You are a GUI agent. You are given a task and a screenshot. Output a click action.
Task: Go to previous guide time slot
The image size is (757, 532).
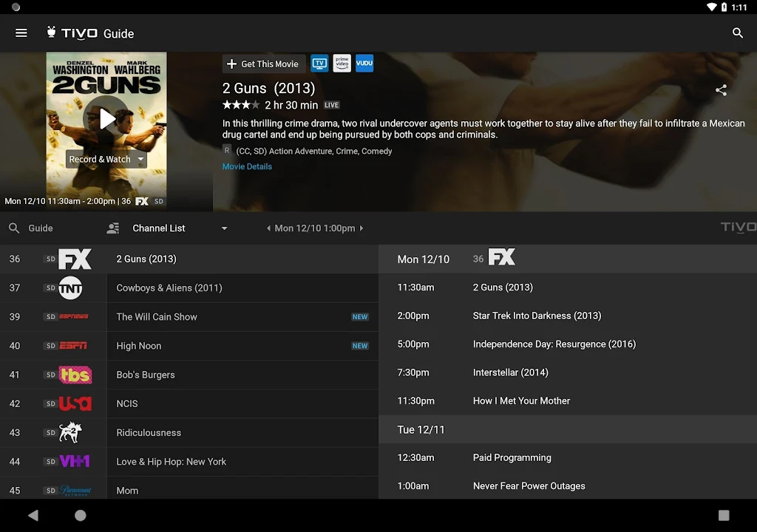click(268, 228)
